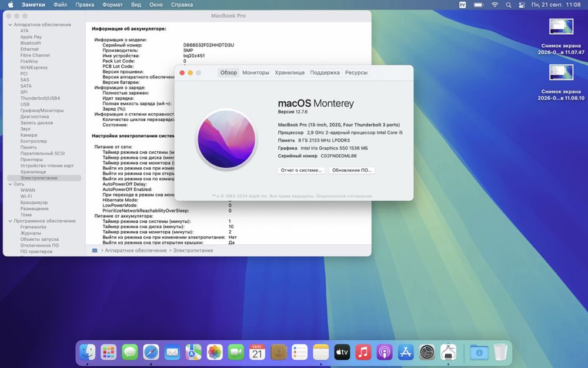Select Wi-Fi under Сеть
This screenshot has height=368, width=588.
[26, 197]
